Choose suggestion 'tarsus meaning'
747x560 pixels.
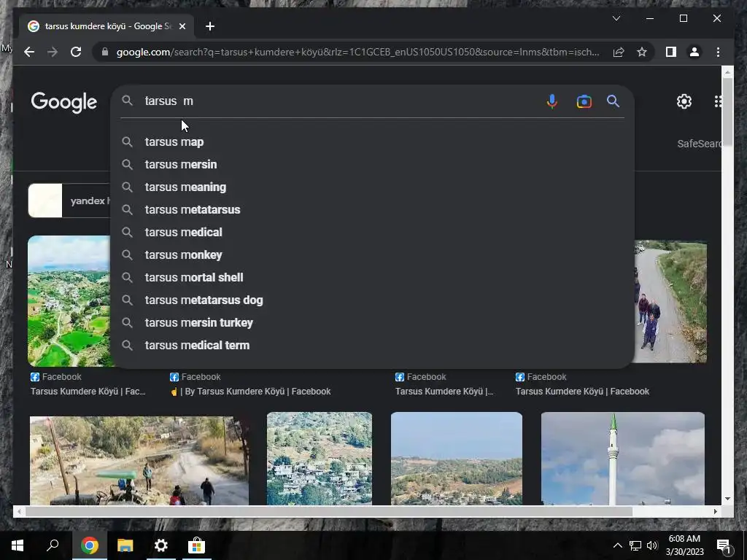click(x=185, y=187)
